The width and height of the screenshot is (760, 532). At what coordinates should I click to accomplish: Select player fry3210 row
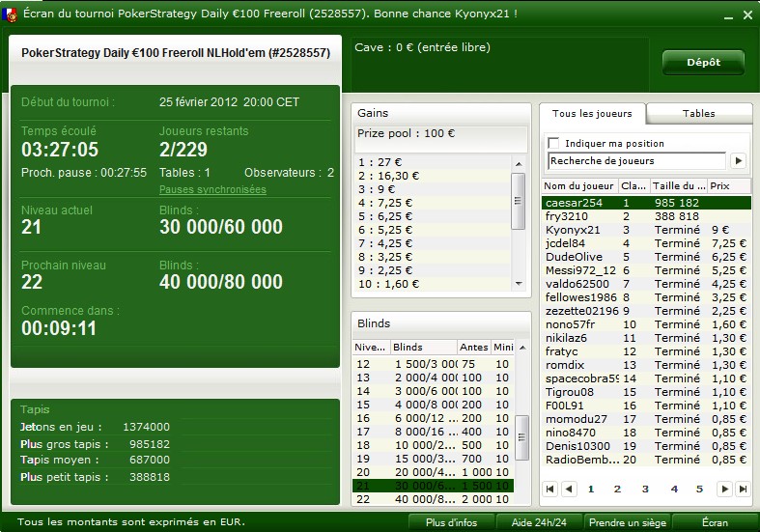pyautogui.click(x=646, y=216)
